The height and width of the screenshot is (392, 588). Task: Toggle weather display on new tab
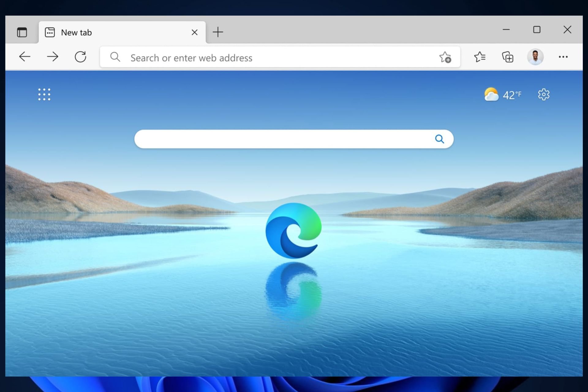(503, 95)
